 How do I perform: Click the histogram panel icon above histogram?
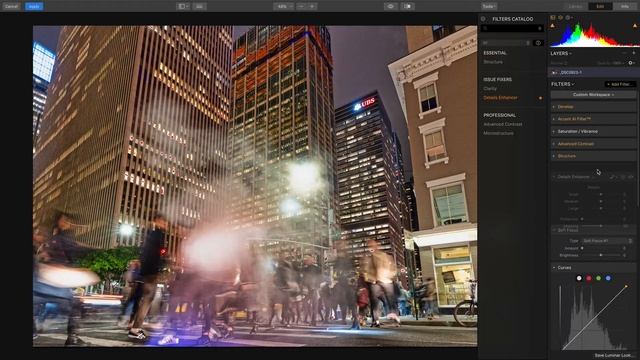[553, 18]
